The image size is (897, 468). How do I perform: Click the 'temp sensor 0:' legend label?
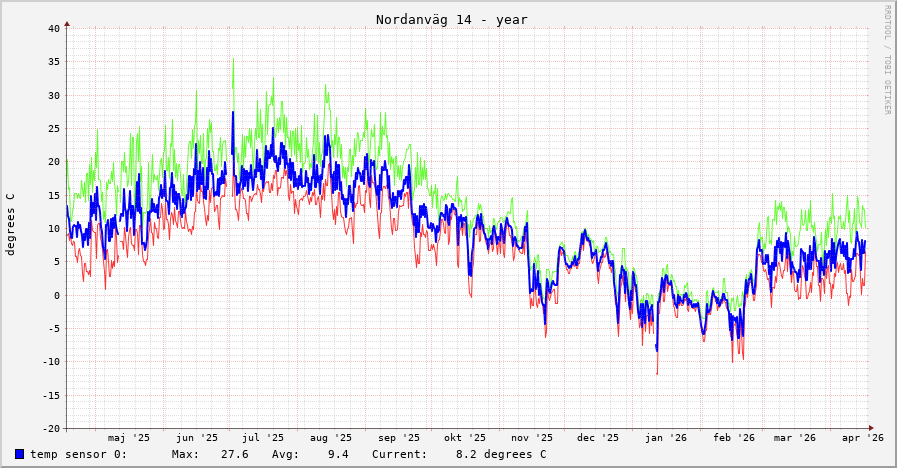pos(78,454)
